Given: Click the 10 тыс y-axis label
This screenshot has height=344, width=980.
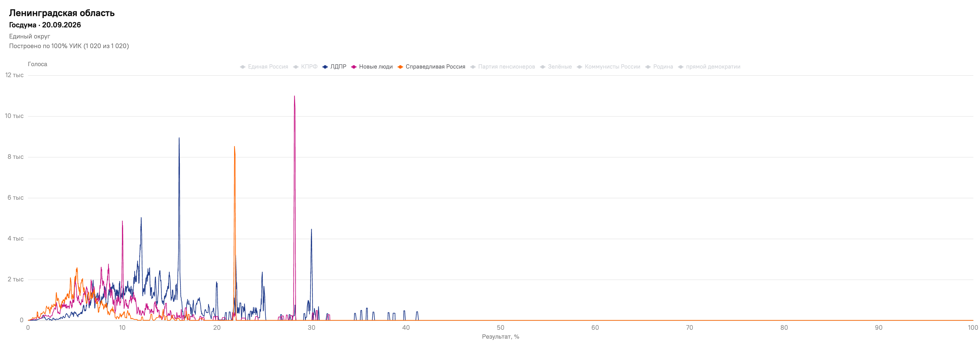Looking at the screenshot, I should [x=15, y=116].
